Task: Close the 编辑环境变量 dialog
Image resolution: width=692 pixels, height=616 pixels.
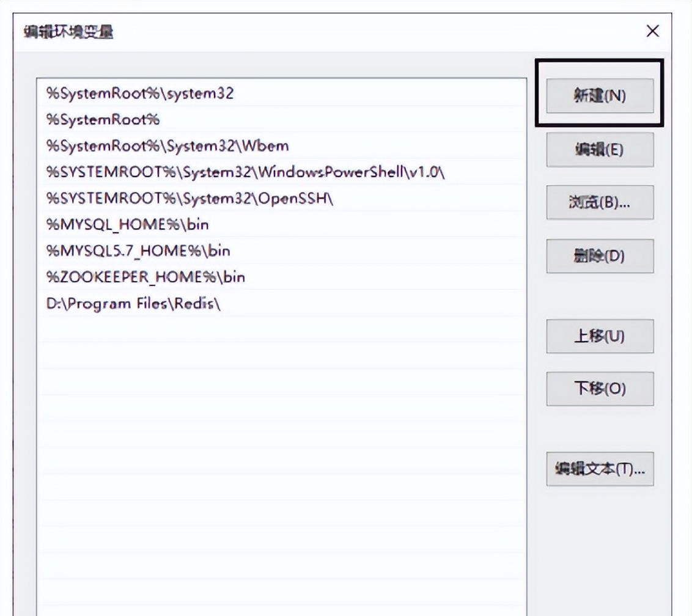Action: pos(653,31)
